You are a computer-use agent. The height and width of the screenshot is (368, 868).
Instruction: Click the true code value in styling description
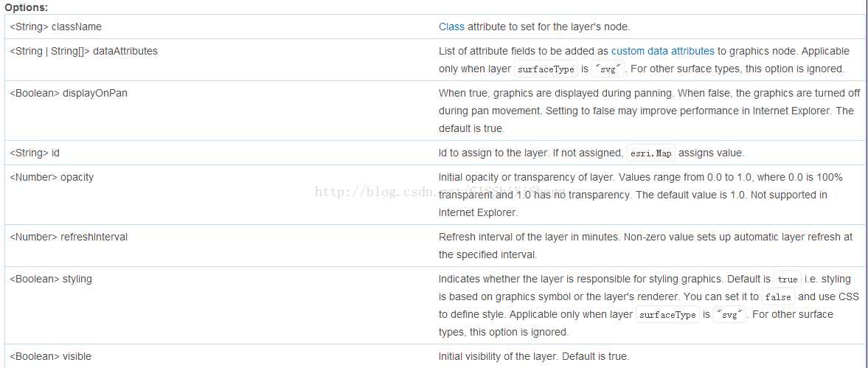pos(787,280)
